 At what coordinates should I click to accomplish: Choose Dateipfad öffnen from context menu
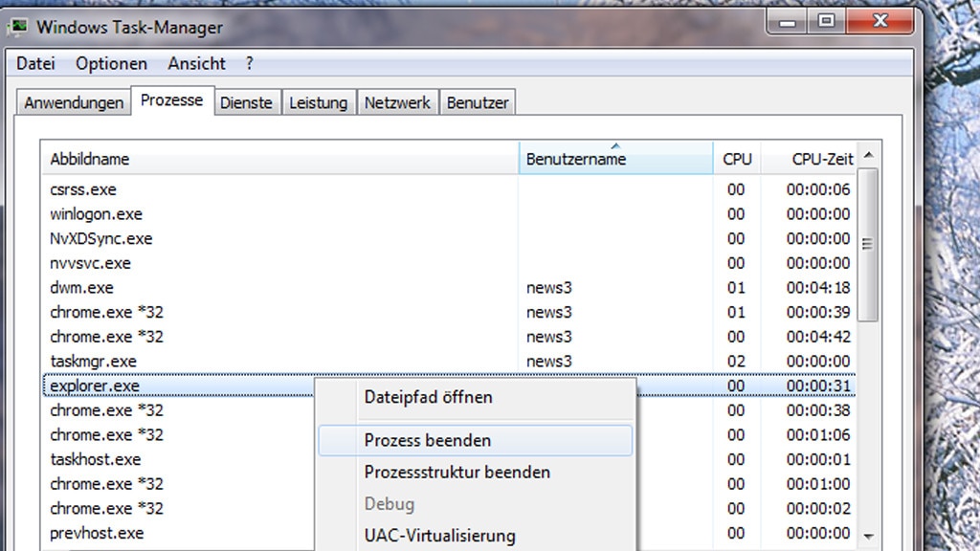coord(475,397)
